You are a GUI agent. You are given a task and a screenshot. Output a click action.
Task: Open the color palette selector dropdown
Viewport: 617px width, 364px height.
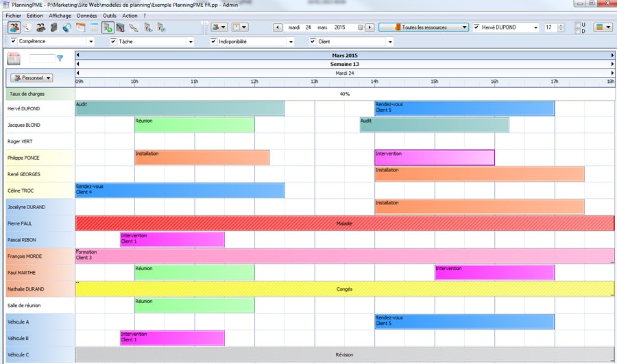tap(603, 28)
